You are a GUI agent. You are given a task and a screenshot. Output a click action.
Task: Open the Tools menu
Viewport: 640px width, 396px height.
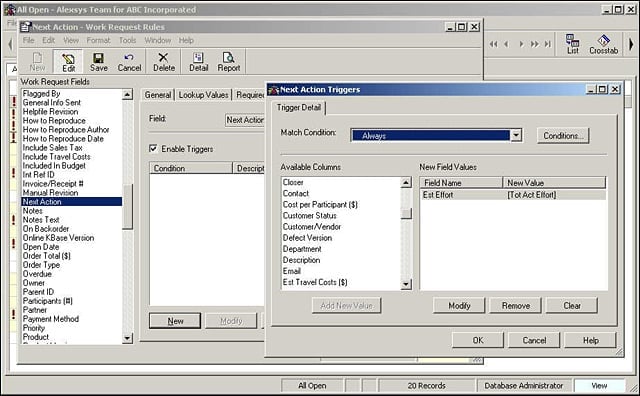pos(127,40)
